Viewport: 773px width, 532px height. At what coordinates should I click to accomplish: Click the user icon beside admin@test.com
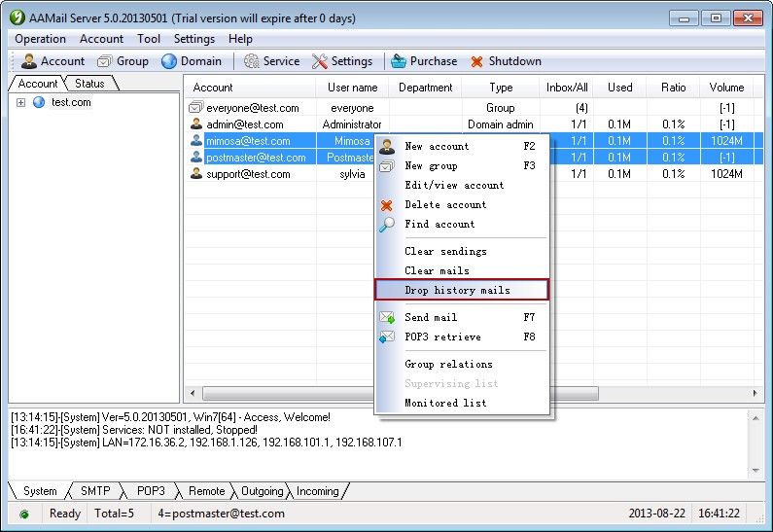[x=196, y=124]
